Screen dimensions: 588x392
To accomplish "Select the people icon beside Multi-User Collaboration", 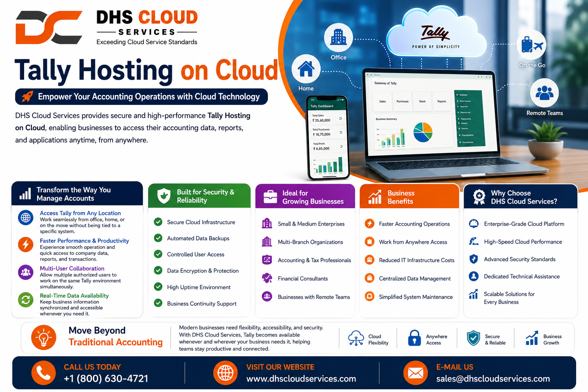I will [x=26, y=272].
